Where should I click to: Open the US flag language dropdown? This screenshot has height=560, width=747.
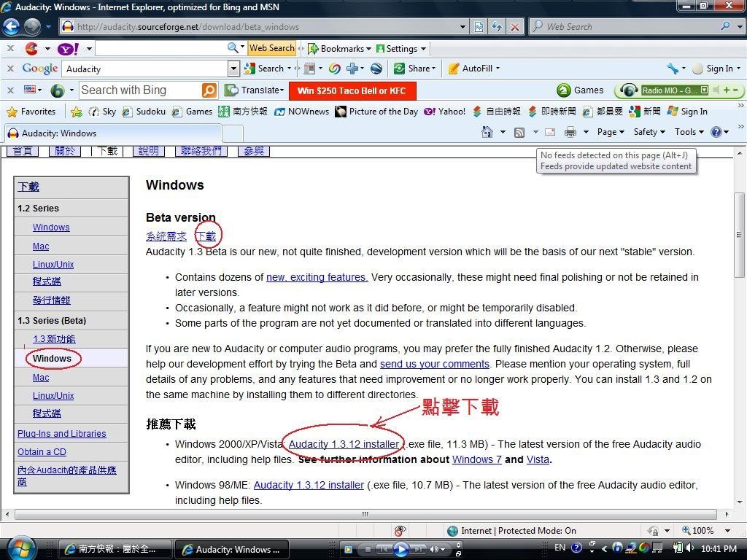(33, 90)
